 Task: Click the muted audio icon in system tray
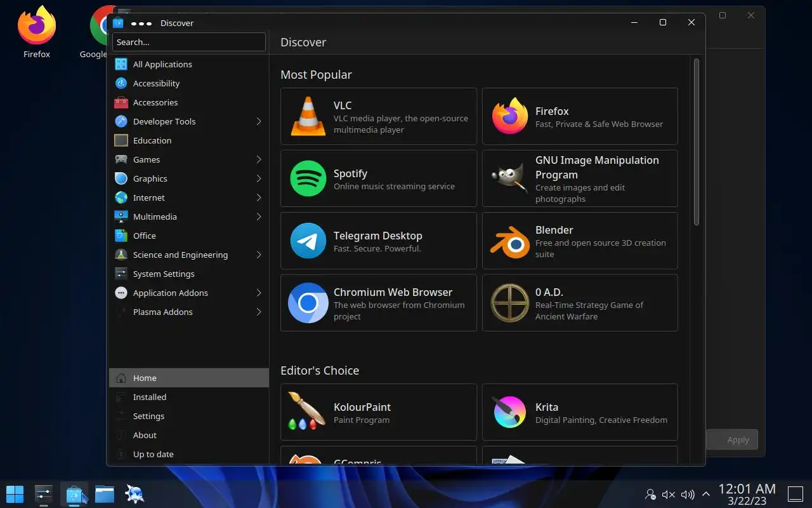[669, 494]
